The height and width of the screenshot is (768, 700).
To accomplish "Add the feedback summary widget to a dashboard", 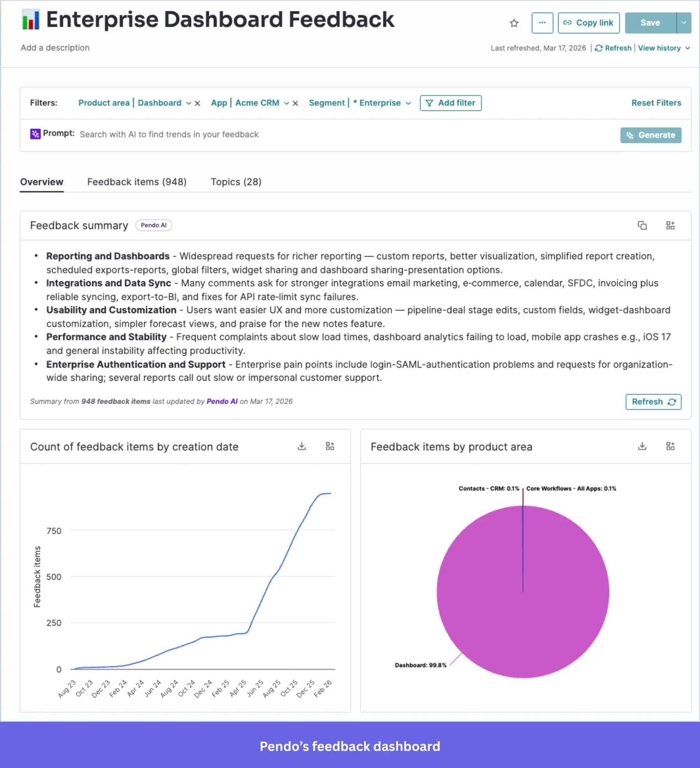I will (x=671, y=225).
